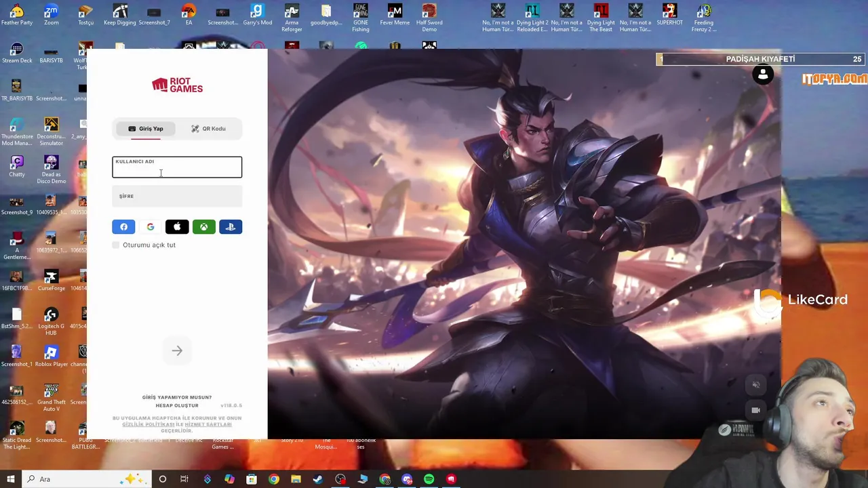Switch to the 'QR Kodu' tab

tap(208, 129)
